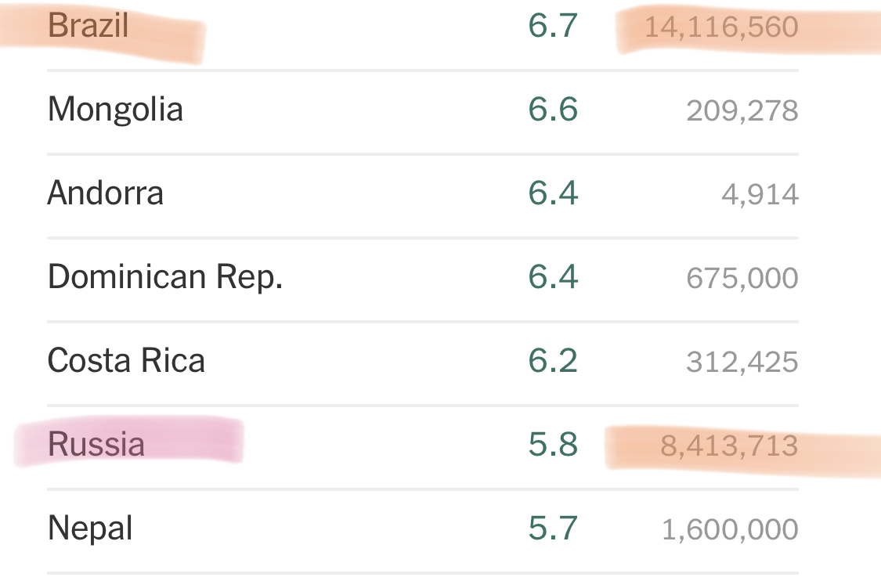The width and height of the screenshot is (881, 588).
Task: Click Costa Rica's 6.2 rate
Action: click(553, 361)
